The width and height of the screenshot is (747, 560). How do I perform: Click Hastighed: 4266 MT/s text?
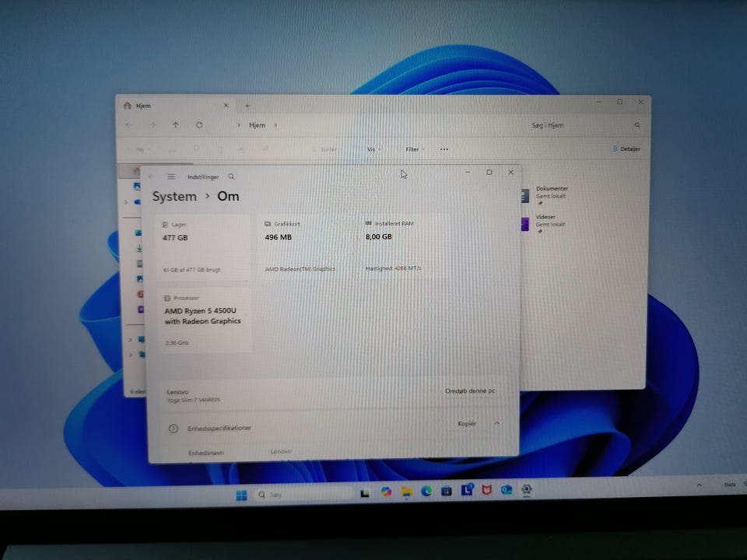[394, 268]
